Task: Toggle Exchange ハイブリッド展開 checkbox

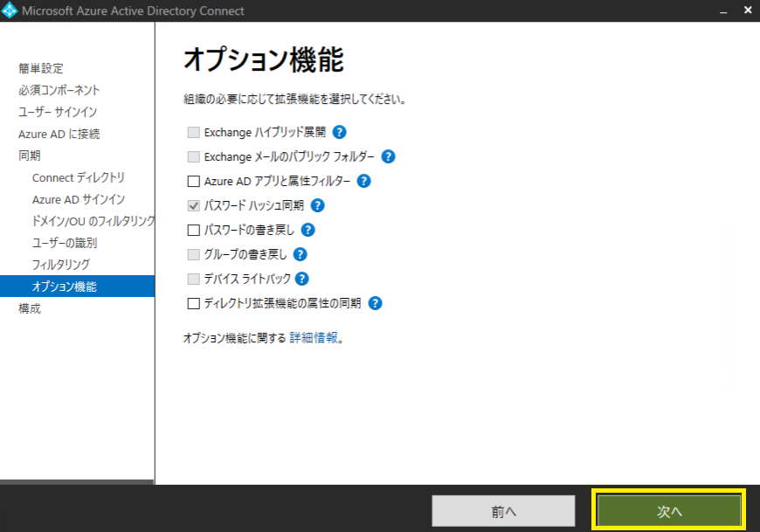Action: pyautogui.click(x=193, y=132)
